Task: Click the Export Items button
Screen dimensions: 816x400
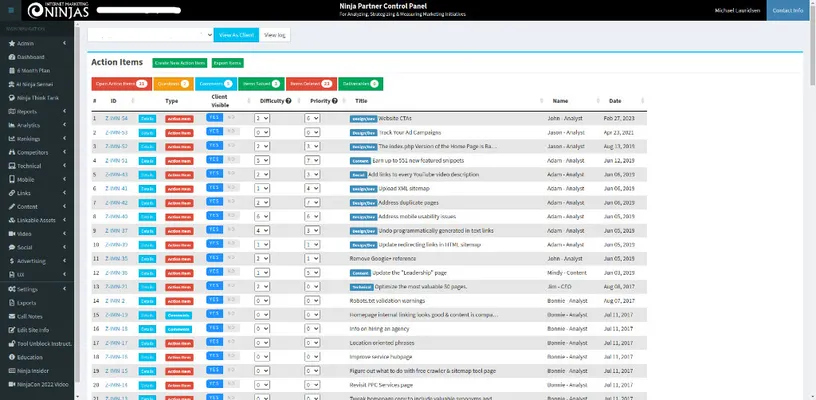Action: coord(227,62)
